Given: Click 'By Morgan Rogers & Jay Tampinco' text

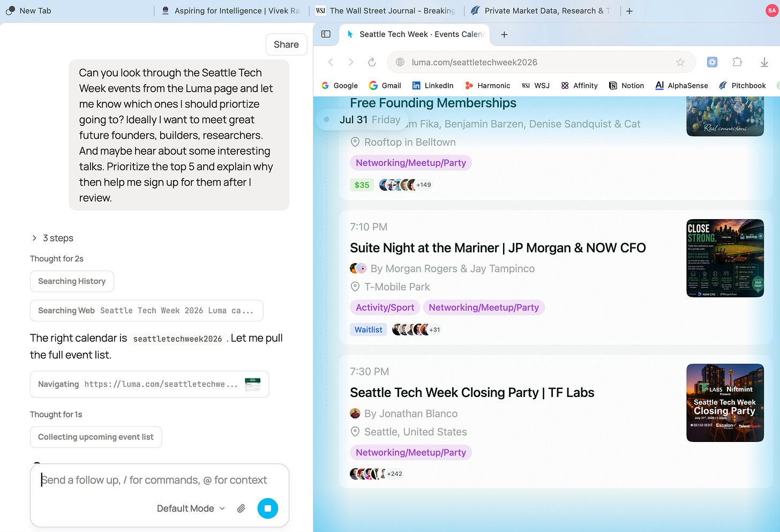Looking at the screenshot, I should coord(453,269).
